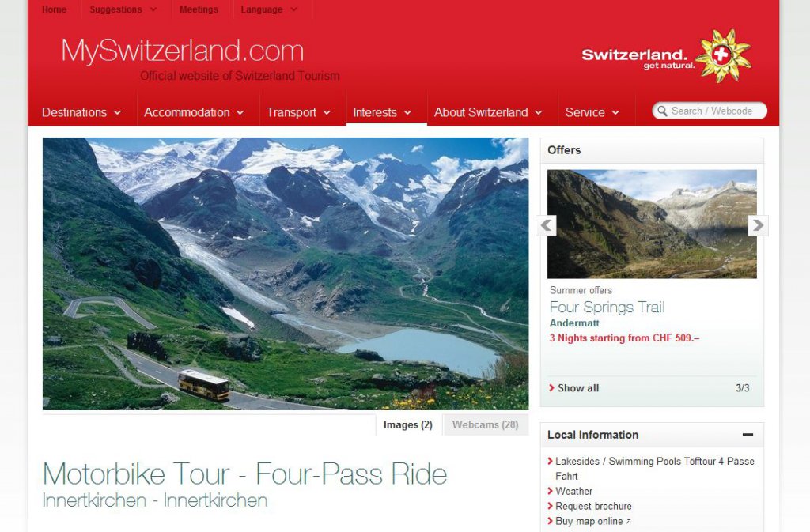Show previous offer with left arrow

[546, 225]
